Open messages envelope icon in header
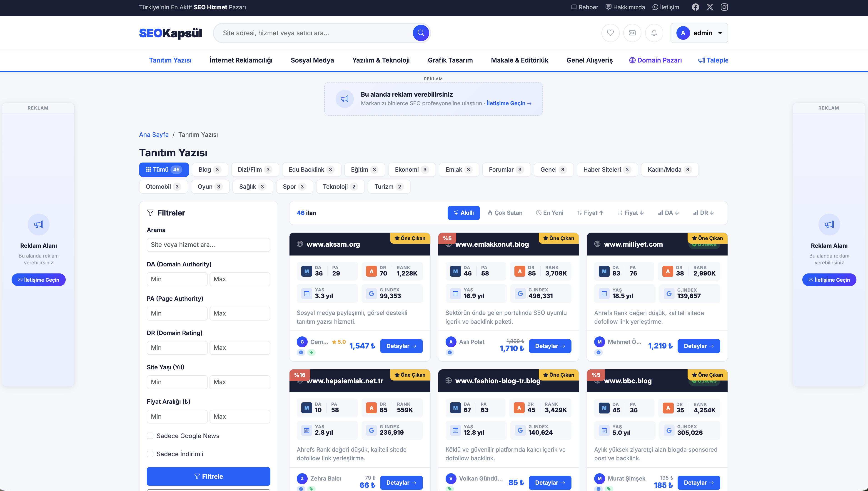 click(x=632, y=33)
